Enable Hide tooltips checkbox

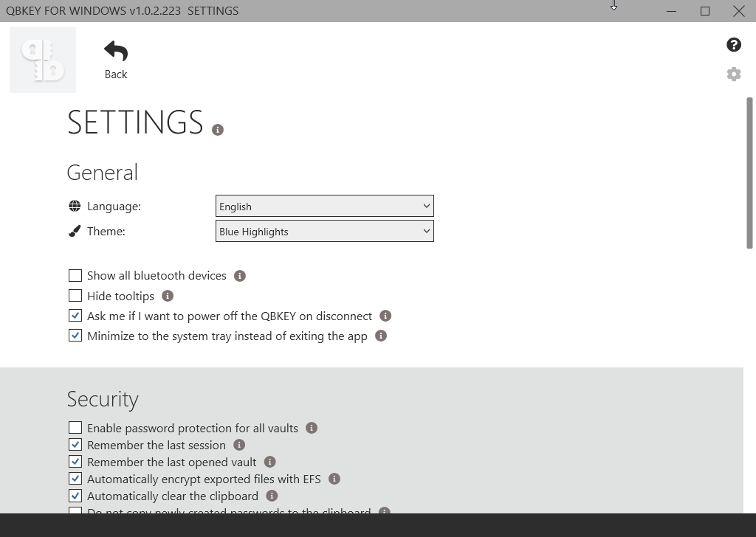(75, 295)
